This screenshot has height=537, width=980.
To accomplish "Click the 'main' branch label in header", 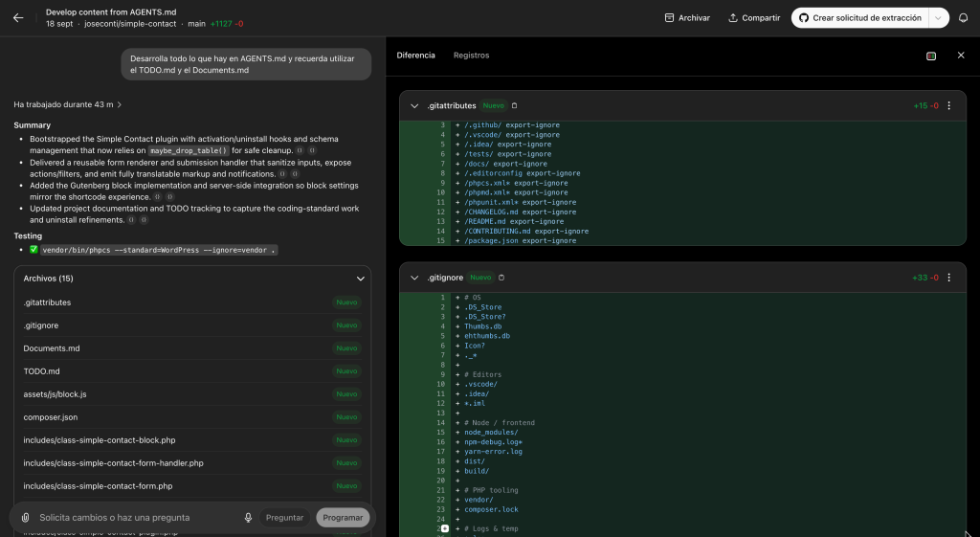I will coord(196,24).
